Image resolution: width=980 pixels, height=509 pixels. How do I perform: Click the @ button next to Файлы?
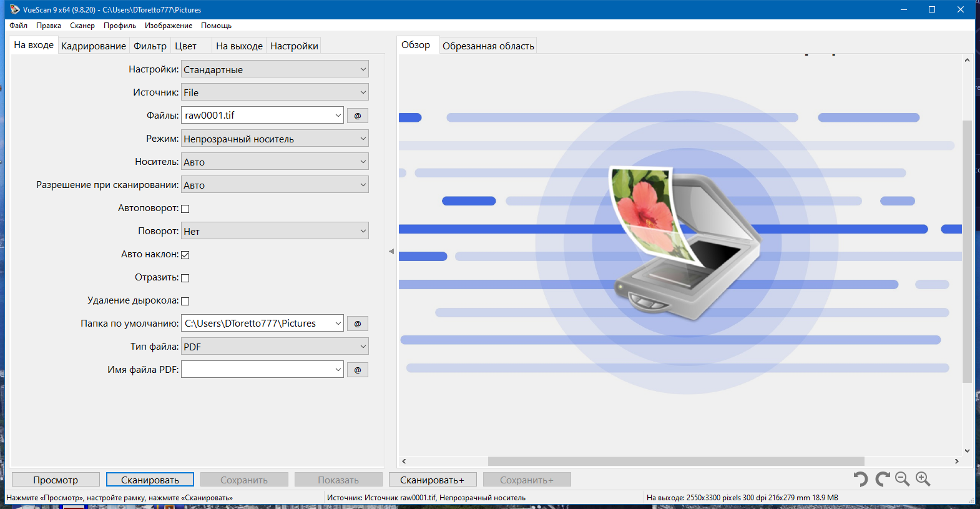click(358, 116)
